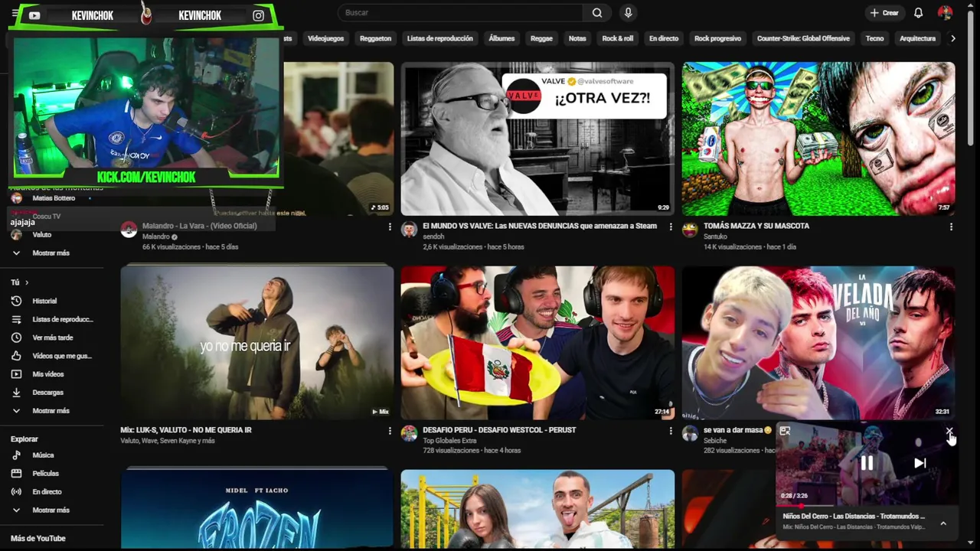Viewport: 980px width, 551px height.
Task: Pause the miniplayer video
Action: pyautogui.click(x=867, y=463)
